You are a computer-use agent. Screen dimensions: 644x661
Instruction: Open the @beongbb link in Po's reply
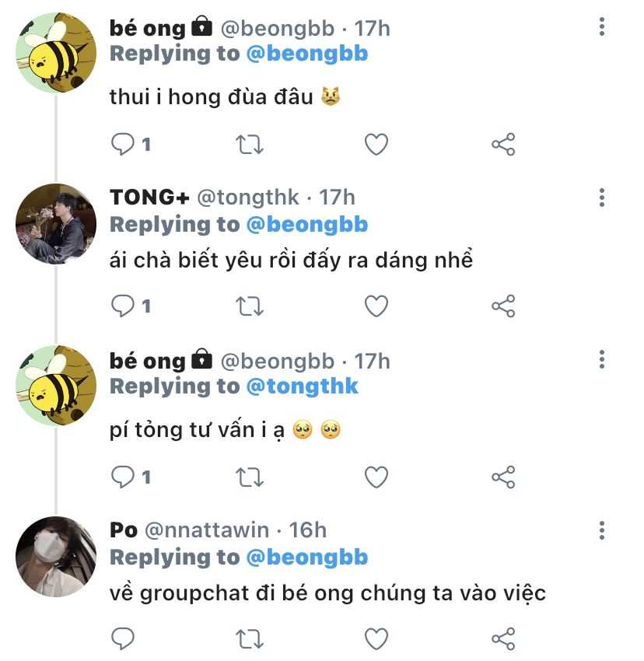pyautogui.click(x=306, y=557)
